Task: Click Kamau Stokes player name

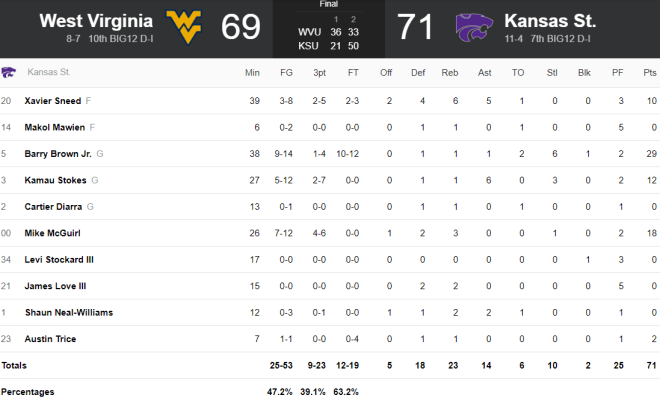Action: (x=55, y=181)
